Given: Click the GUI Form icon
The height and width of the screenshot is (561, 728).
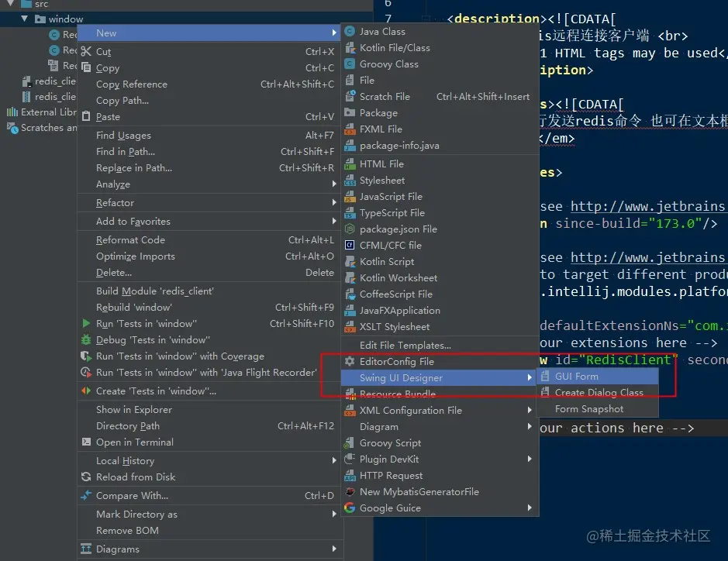Looking at the screenshot, I should 545,377.
